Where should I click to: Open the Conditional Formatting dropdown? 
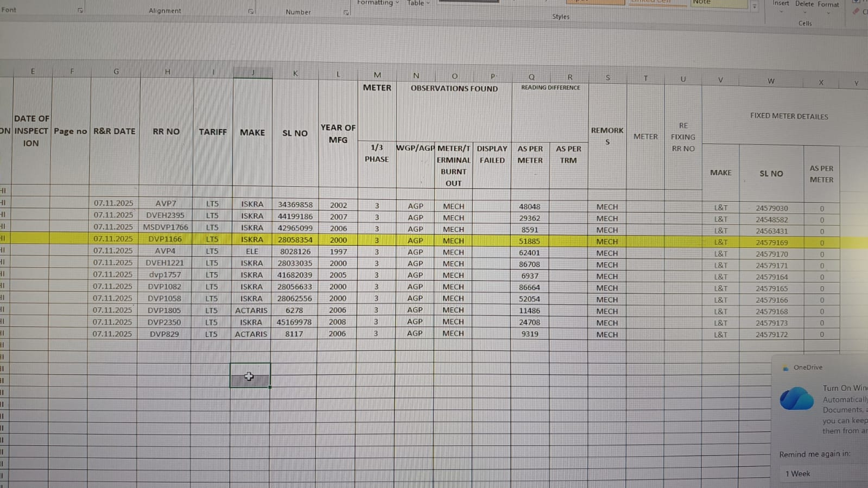point(378,3)
